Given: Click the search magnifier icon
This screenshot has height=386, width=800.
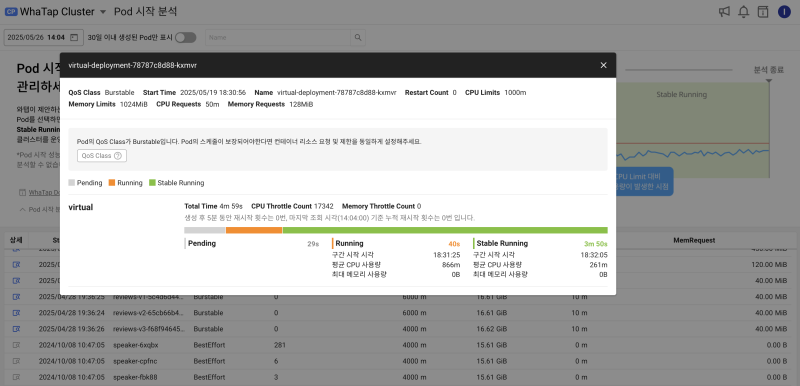Looking at the screenshot, I should click(x=358, y=37).
